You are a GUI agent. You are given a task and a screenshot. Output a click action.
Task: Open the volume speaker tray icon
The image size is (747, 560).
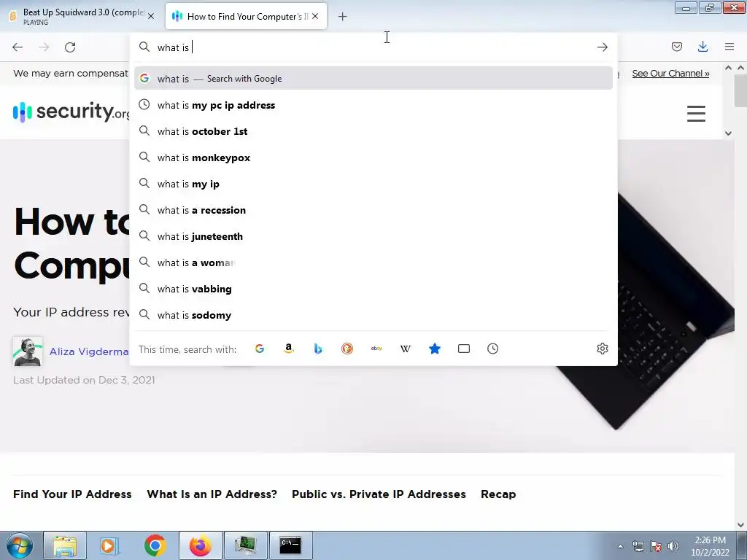pos(673,546)
